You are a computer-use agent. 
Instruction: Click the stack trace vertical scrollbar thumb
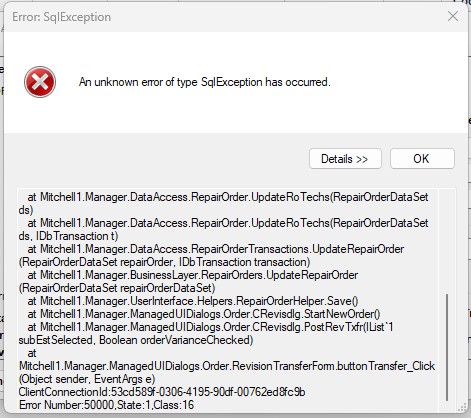(447, 347)
